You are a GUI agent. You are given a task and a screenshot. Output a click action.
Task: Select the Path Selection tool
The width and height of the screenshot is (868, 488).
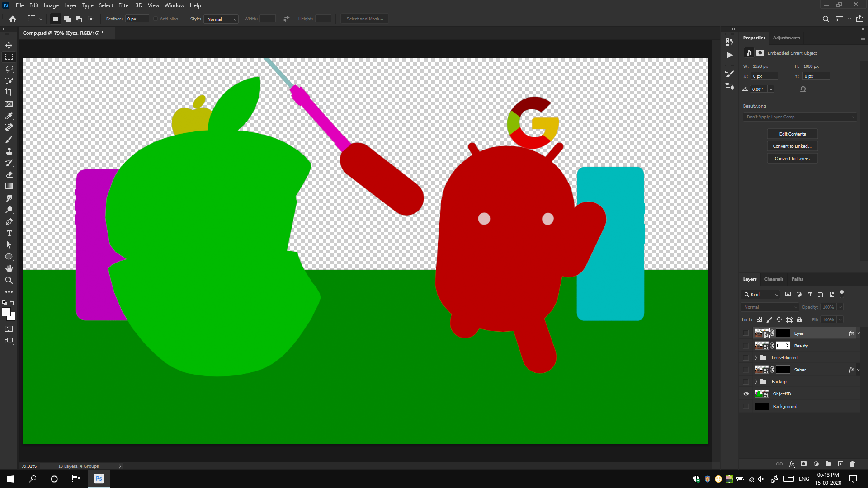(x=9, y=245)
